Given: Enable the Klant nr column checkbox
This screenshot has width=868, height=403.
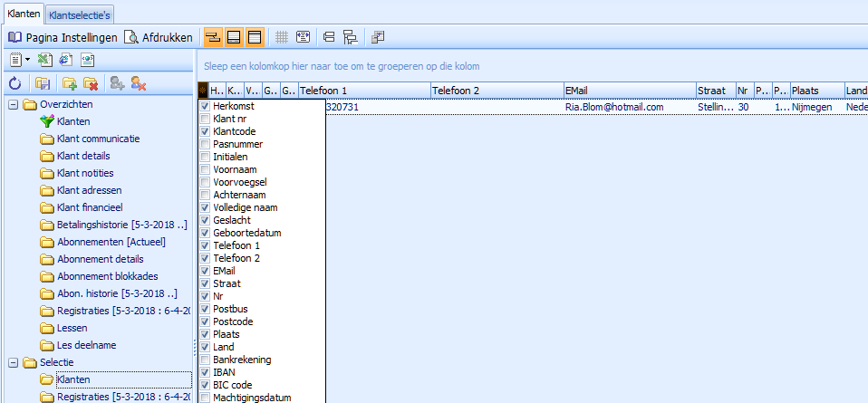Looking at the screenshot, I should pyautogui.click(x=205, y=119).
